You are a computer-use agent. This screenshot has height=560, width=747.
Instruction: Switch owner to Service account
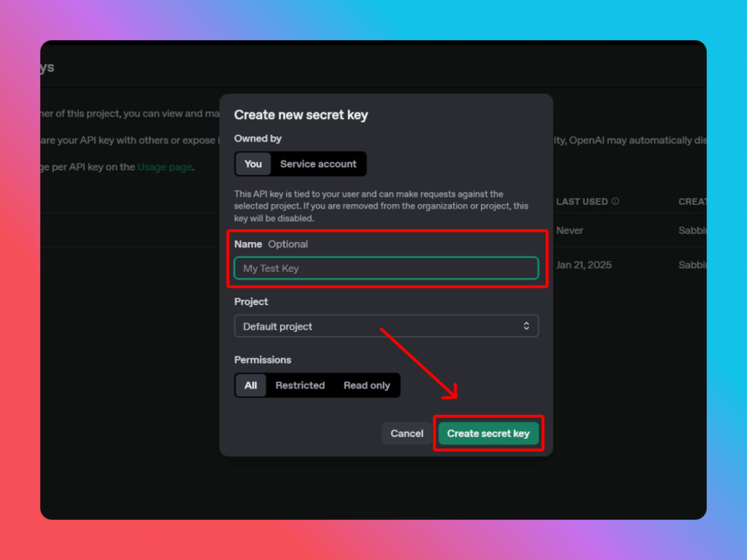(318, 164)
